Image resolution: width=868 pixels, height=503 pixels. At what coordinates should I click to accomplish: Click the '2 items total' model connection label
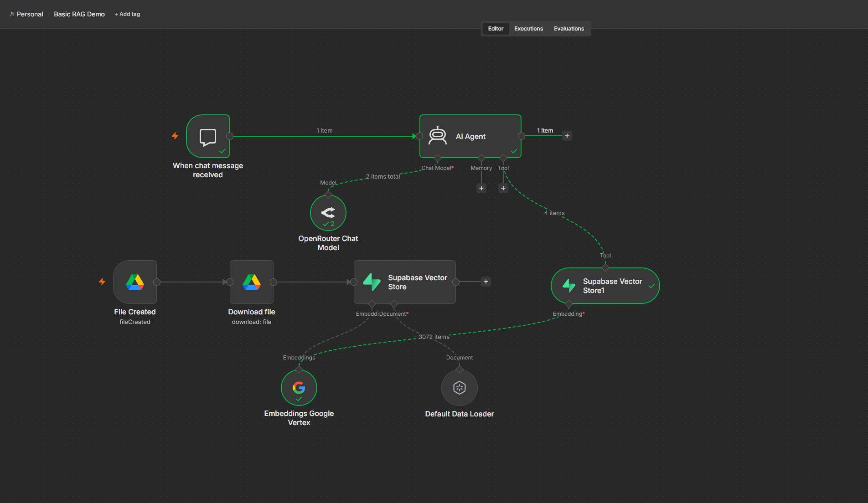pos(382,176)
